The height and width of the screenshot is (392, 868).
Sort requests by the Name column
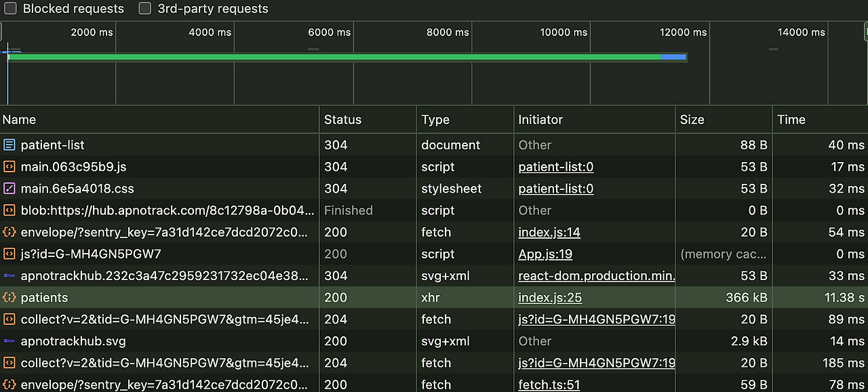pyautogui.click(x=159, y=119)
